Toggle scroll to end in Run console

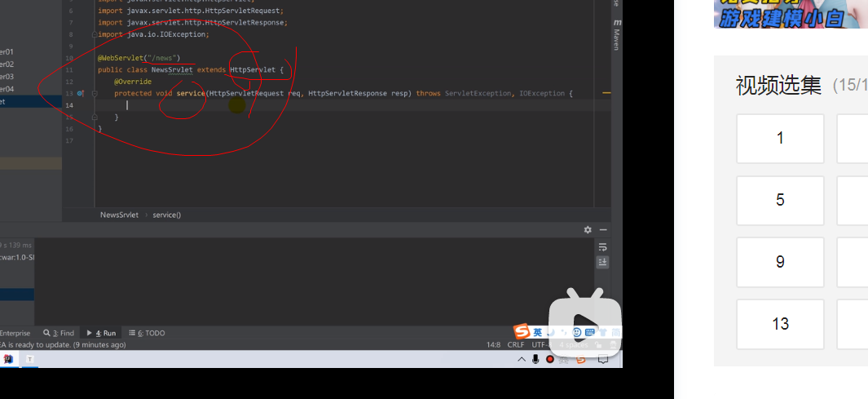point(603,262)
